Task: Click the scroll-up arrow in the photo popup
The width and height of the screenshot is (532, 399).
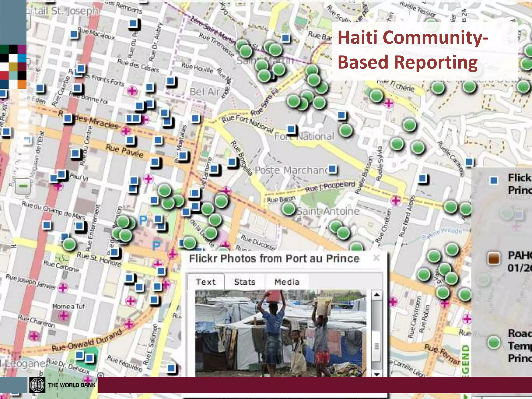Action: 377,295
